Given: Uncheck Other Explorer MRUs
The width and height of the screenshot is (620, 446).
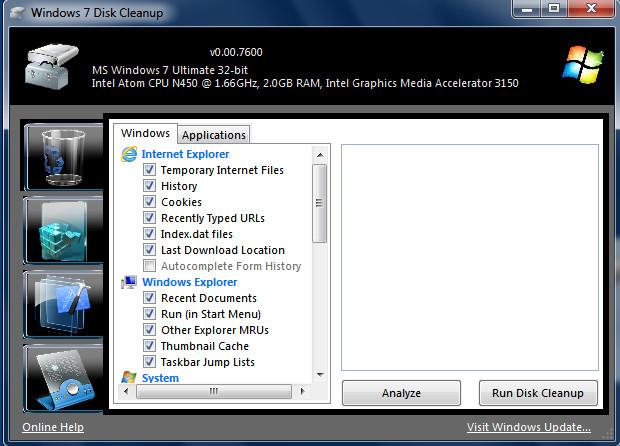Looking at the screenshot, I should point(149,330).
